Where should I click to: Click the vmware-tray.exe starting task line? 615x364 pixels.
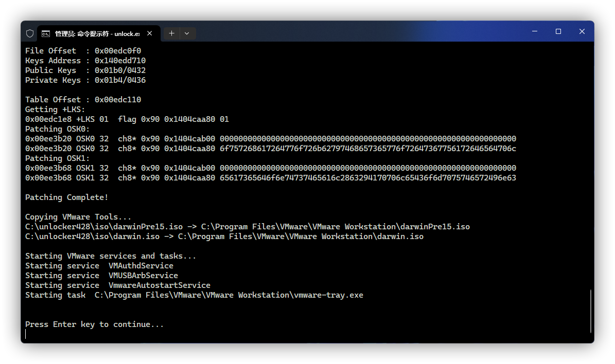tap(194, 295)
